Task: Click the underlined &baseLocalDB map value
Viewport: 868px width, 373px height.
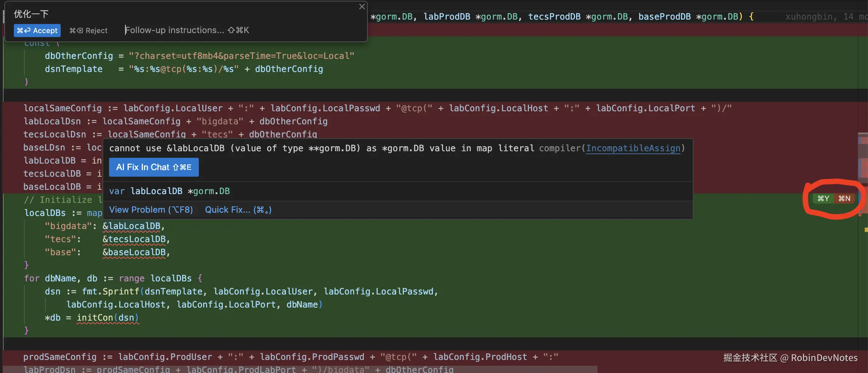Action: click(134, 252)
